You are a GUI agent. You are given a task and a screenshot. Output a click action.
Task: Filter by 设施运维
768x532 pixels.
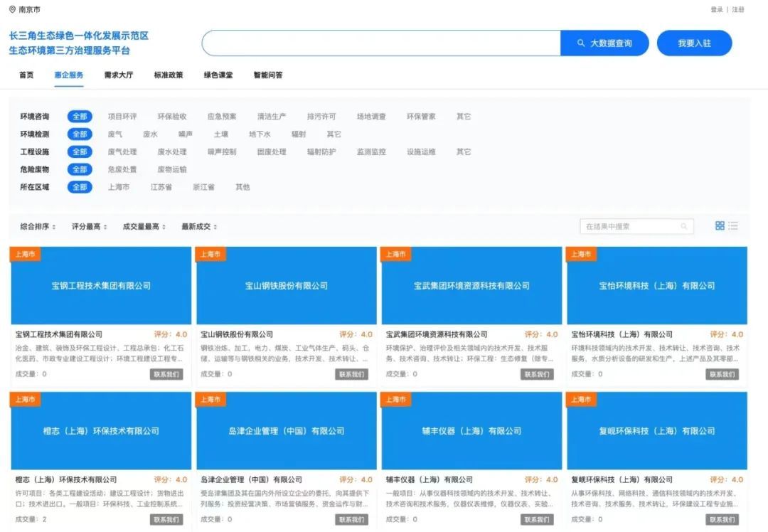pos(421,152)
